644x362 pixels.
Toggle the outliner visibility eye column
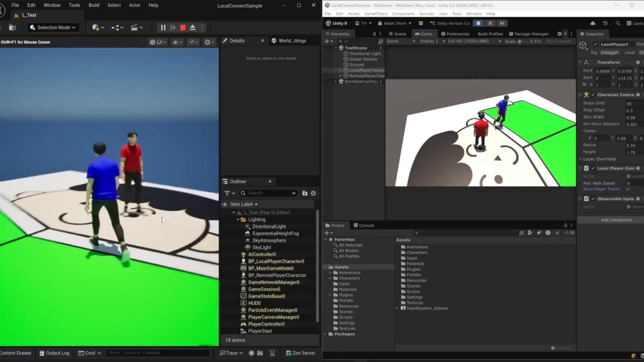225,204
